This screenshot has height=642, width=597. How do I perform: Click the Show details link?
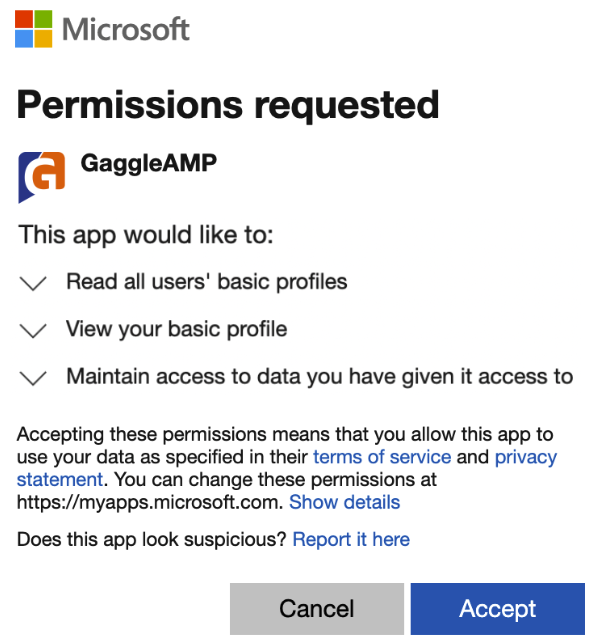344,502
